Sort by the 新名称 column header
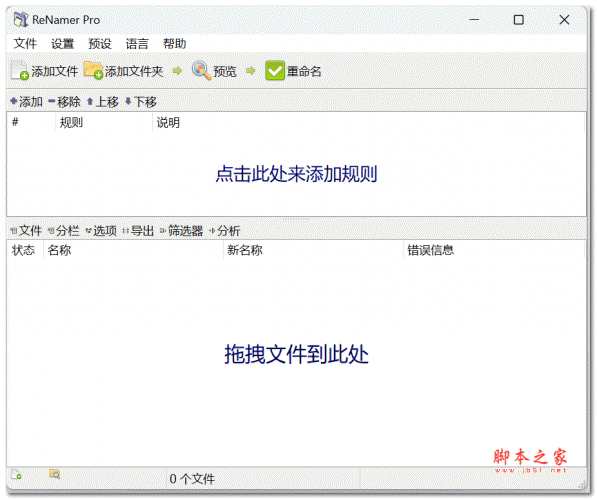Screen dimensions: 597x500 313,250
